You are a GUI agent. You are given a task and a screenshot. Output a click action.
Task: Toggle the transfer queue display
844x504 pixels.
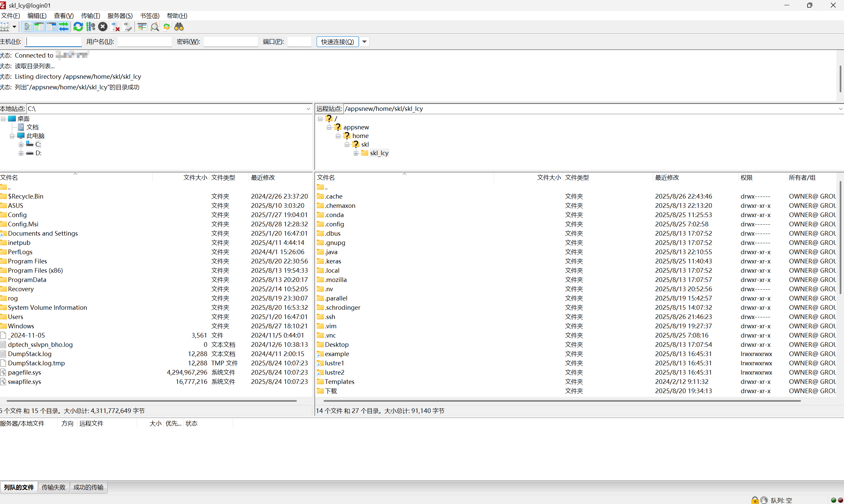[64, 26]
